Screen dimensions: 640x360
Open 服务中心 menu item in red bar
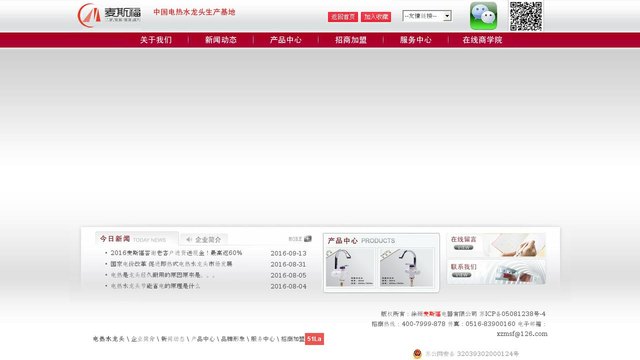click(416, 40)
